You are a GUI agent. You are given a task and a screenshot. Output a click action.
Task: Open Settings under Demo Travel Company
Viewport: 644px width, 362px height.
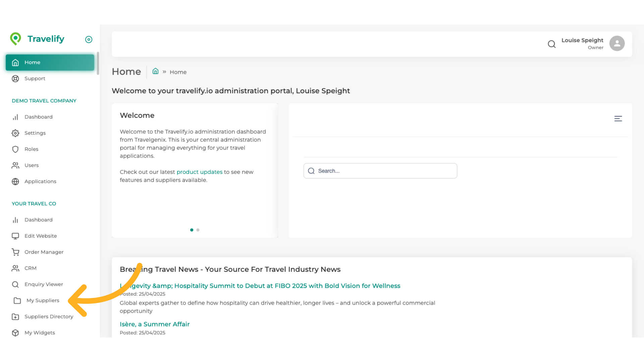pyautogui.click(x=35, y=133)
